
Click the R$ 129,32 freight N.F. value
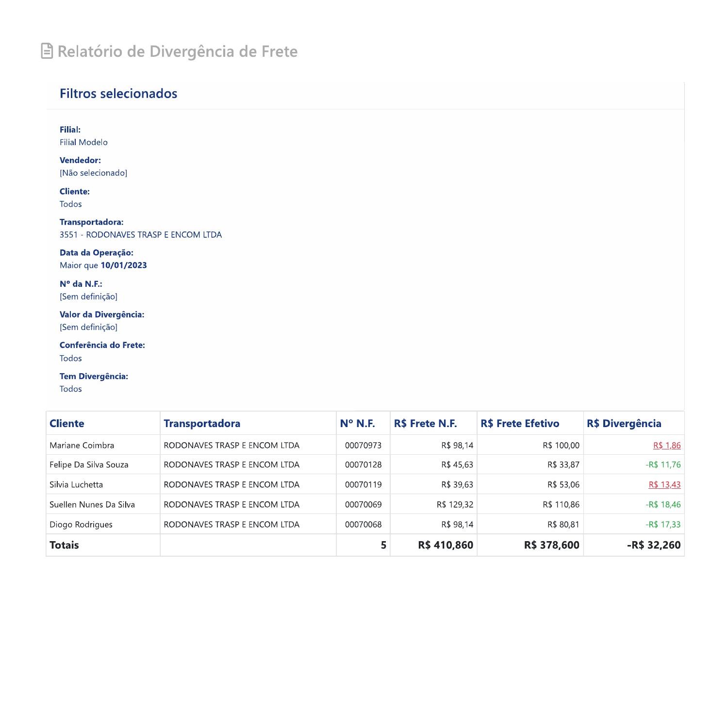pyautogui.click(x=455, y=504)
